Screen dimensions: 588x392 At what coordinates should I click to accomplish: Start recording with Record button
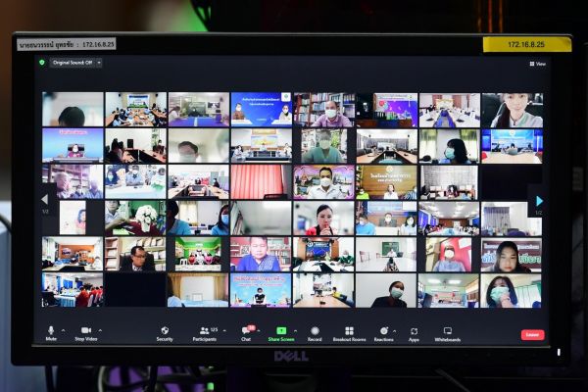pos(315,331)
